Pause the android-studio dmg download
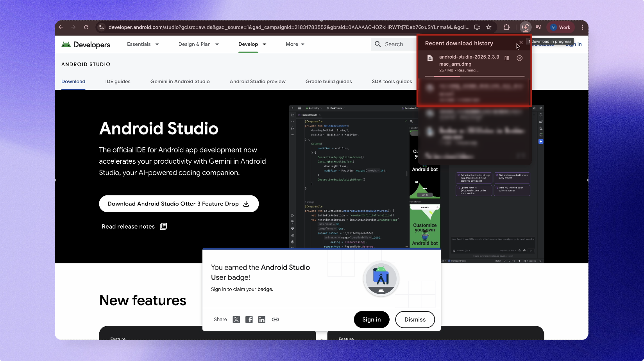644x361 pixels. [x=507, y=58]
